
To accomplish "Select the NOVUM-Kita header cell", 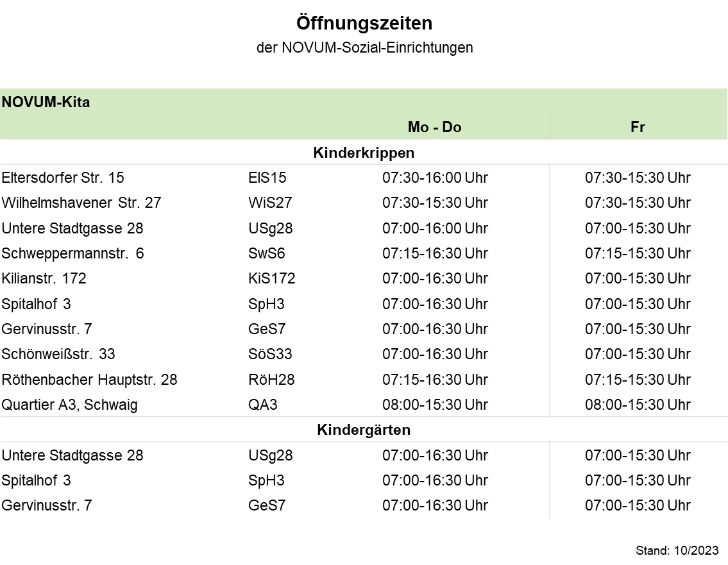I will coord(46,102).
